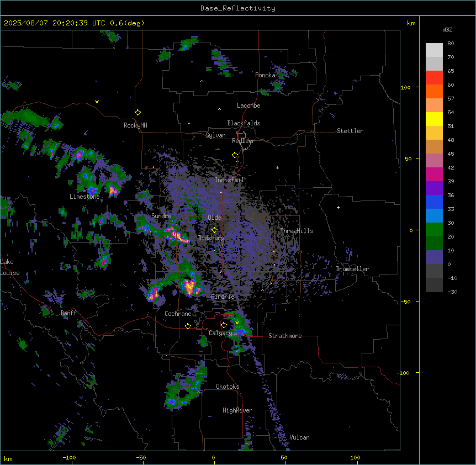Click the storm cell northwest of Cochrane
The height and width of the screenshot is (465, 476).
coord(154,293)
